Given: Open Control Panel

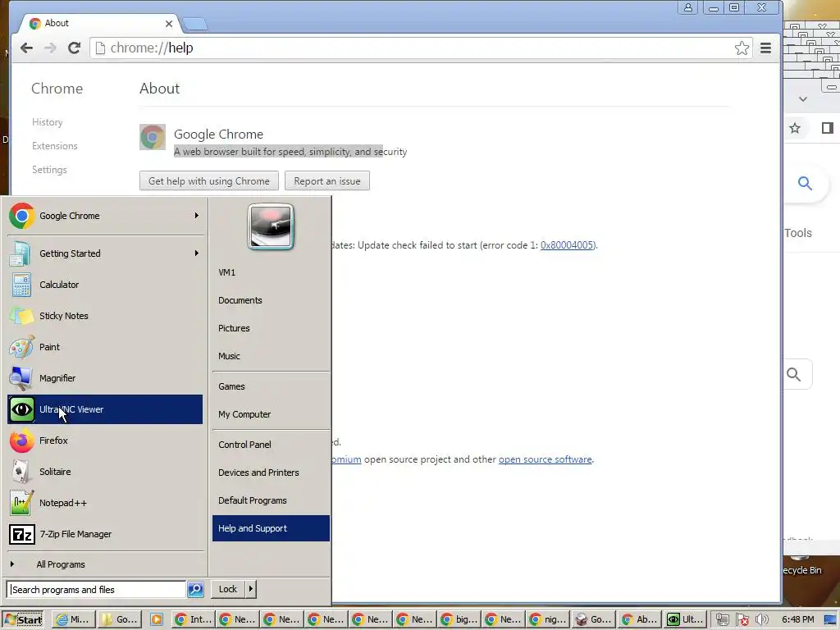Looking at the screenshot, I should [x=271, y=445].
